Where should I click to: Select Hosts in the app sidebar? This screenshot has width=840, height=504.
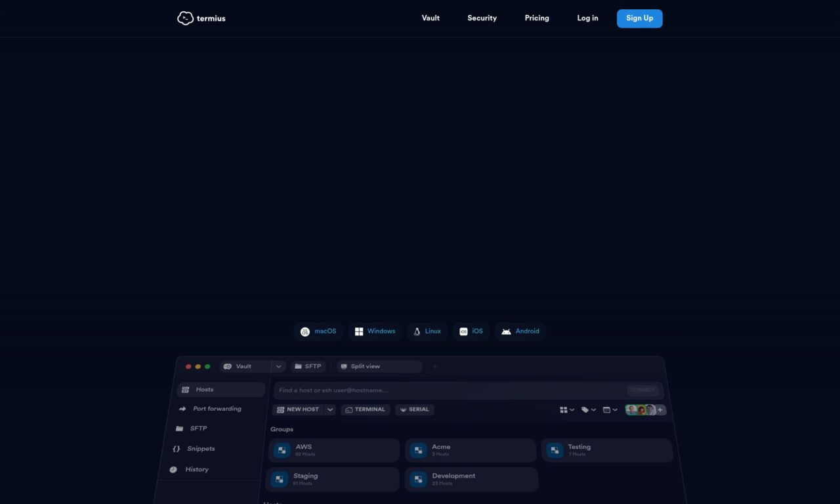coord(221,390)
